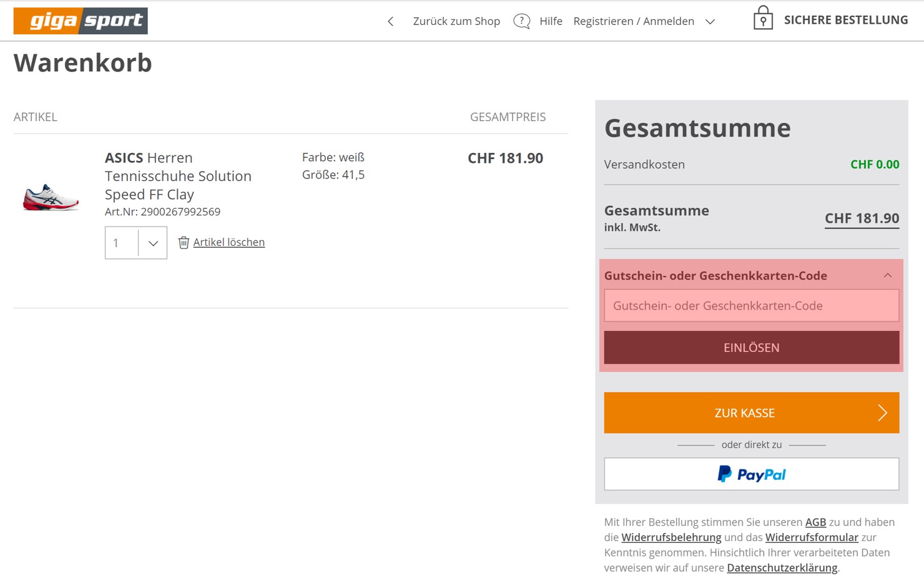The height and width of the screenshot is (581, 924).
Task: Click the Art.Nr: 2900267992569 text
Action: pyautogui.click(x=162, y=212)
